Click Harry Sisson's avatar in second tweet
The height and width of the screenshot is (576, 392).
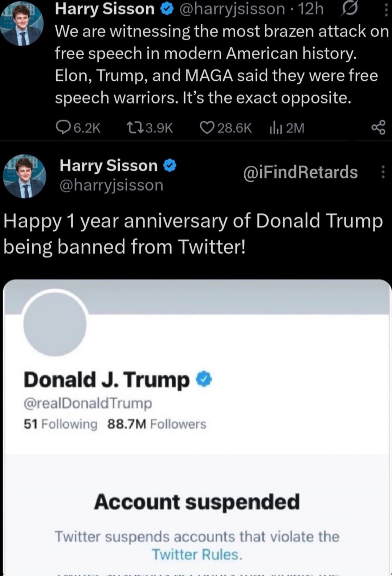24,176
